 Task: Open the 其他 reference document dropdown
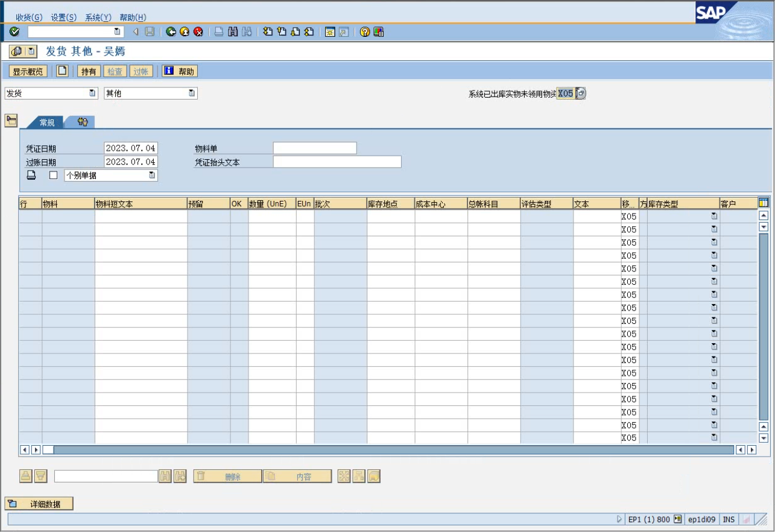(x=192, y=93)
